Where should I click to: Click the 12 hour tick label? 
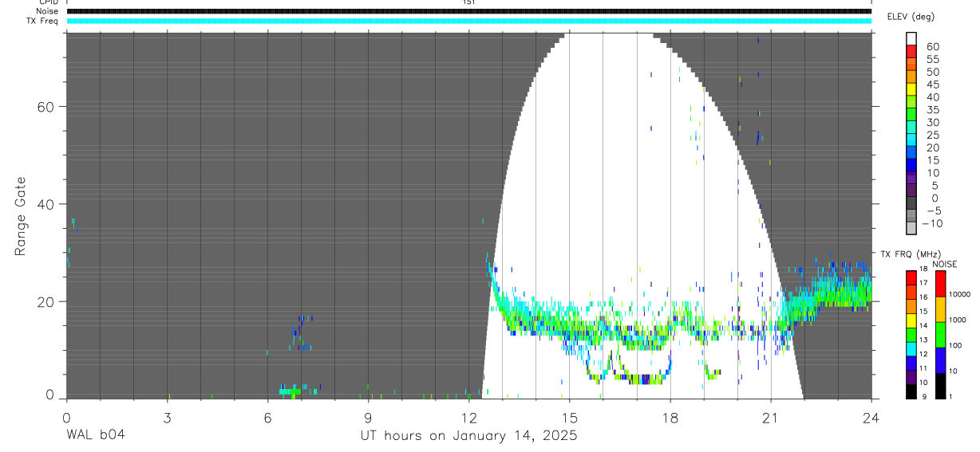tap(468, 417)
